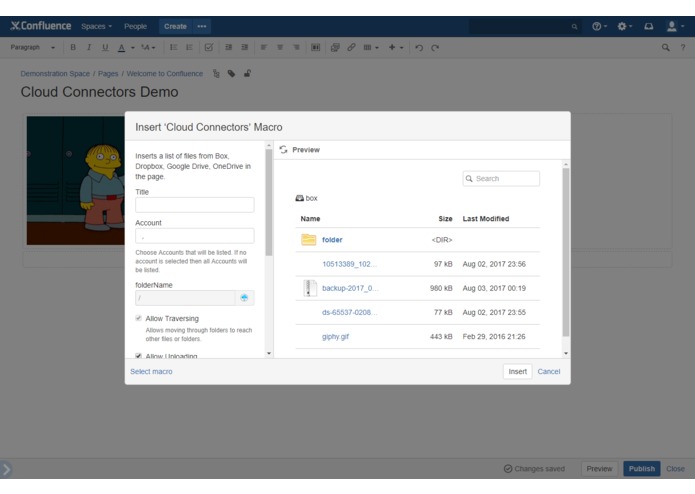Click the folder browse icon beside folderName
The height and width of the screenshot is (494, 695).
[244, 298]
